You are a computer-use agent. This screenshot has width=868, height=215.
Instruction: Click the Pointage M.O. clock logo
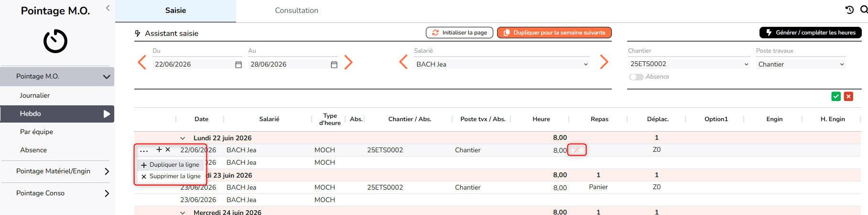click(x=55, y=41)
